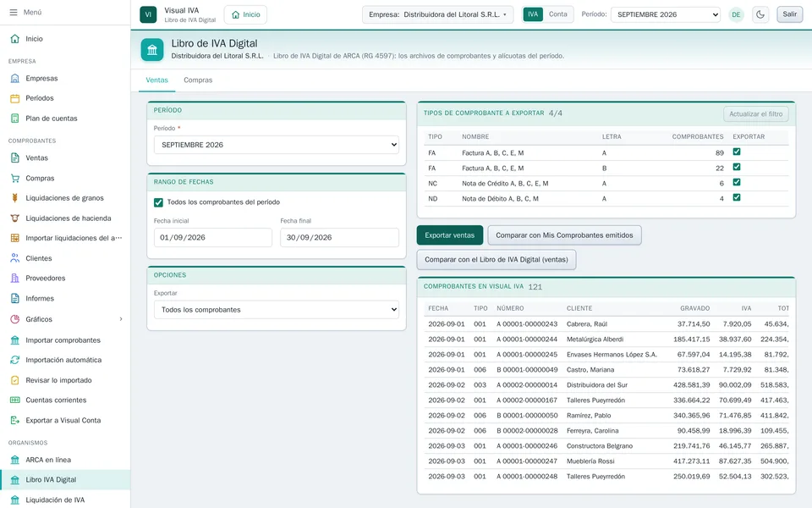Click the Períodos calendar icon
This screenshot has height=508, width=812.
coord(15,98)
